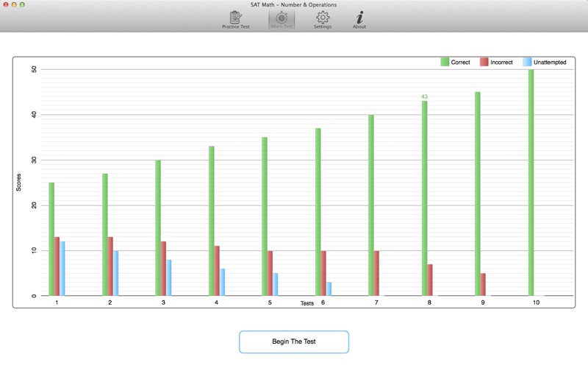Minimize the window with the yellow button
The height and width of the screenshot is (368, 588).
(14, 4)
